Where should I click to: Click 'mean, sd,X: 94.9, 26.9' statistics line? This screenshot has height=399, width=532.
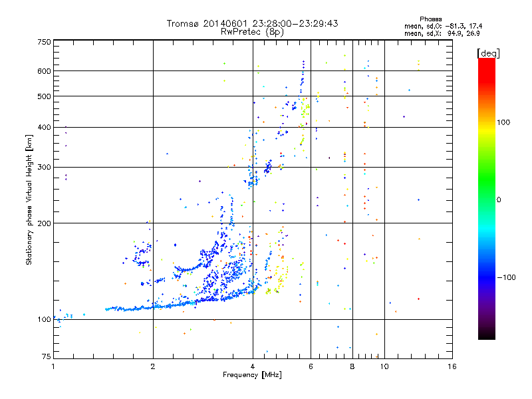coord(442,33)
